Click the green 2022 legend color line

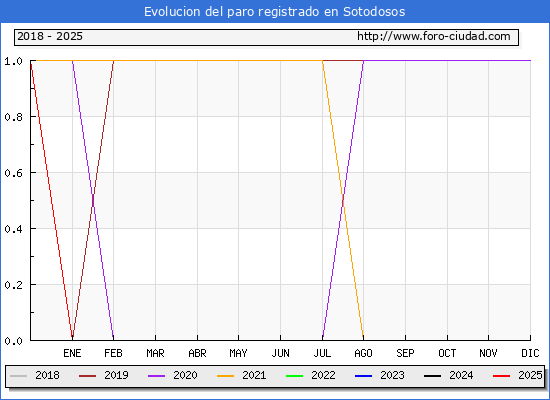click(295, 376)
